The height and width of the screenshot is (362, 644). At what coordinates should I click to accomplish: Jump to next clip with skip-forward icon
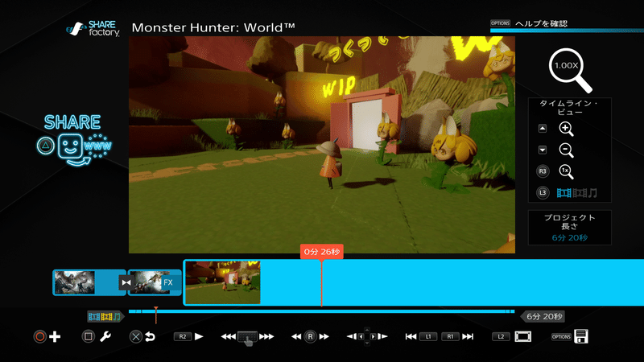point(468,336)
